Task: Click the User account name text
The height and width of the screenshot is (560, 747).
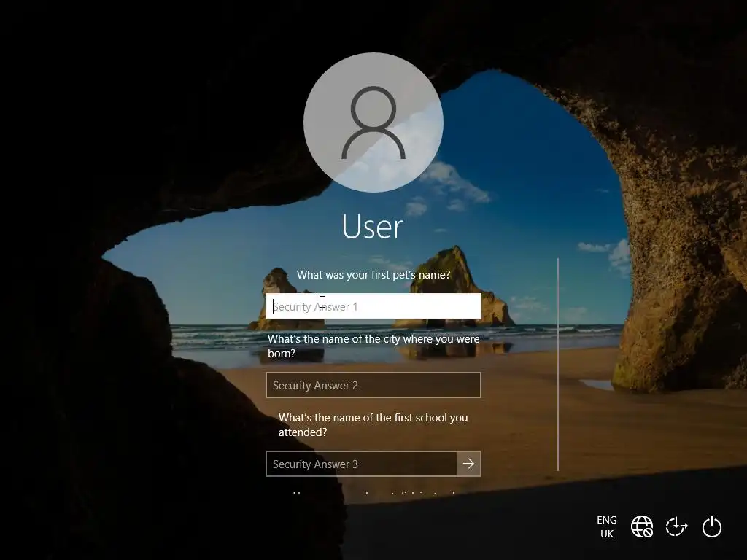Action: [373, 227]
